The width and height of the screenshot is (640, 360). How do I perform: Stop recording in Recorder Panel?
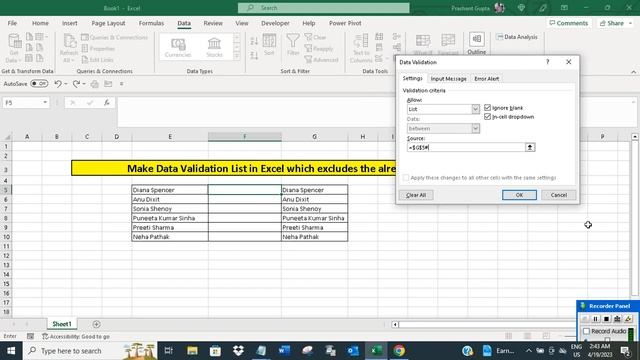606,319
